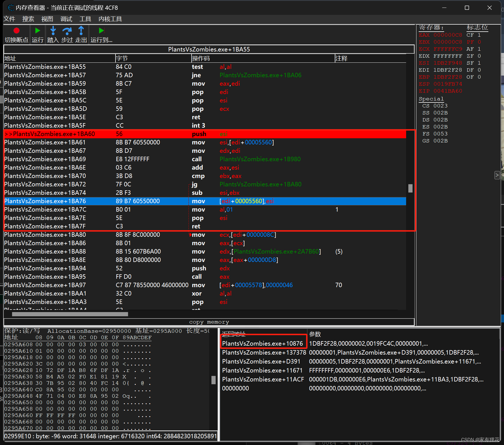Toggle the AF flag value
Image resolution: width=504 pixels, height=445 pixels.
coord(479,49)
